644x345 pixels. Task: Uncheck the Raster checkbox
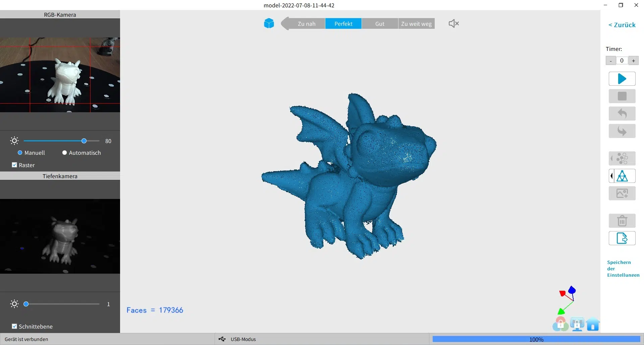pyautogui.click(x=14, y=165)
